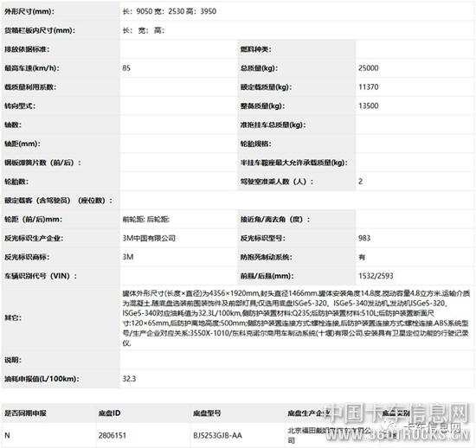Select the 最高车速(km/h) label

tap(31, 68)
